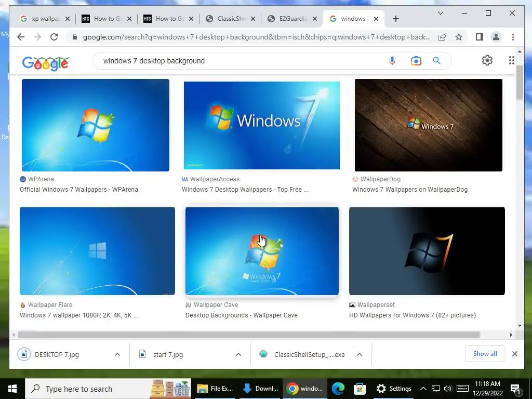This screenshot has width=532, height=399.
Task: View site info via the padlock icon
Action: point(75,37)
